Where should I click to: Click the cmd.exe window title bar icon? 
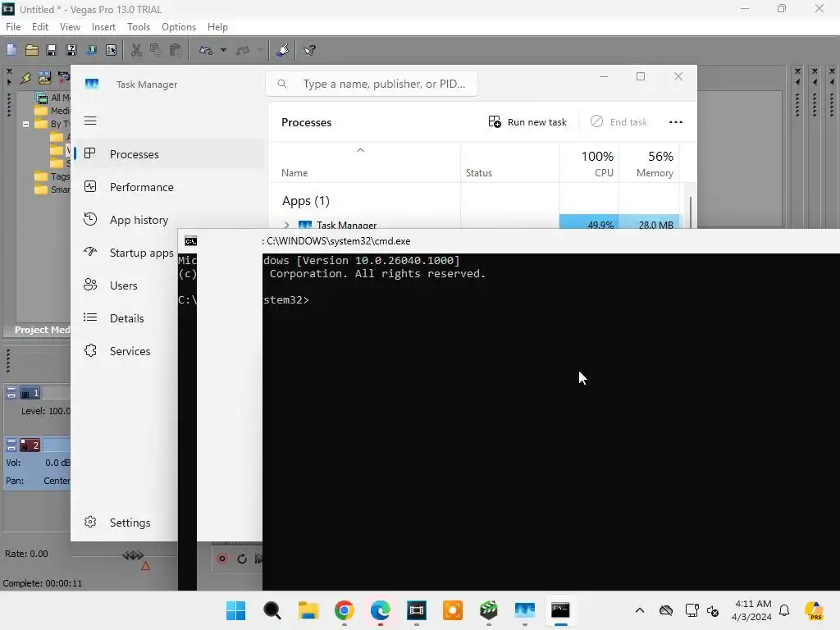tap(190, 241)
